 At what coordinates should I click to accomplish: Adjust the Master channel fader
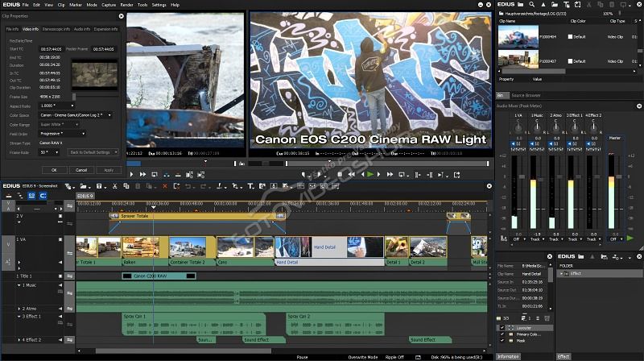point(619,176)
